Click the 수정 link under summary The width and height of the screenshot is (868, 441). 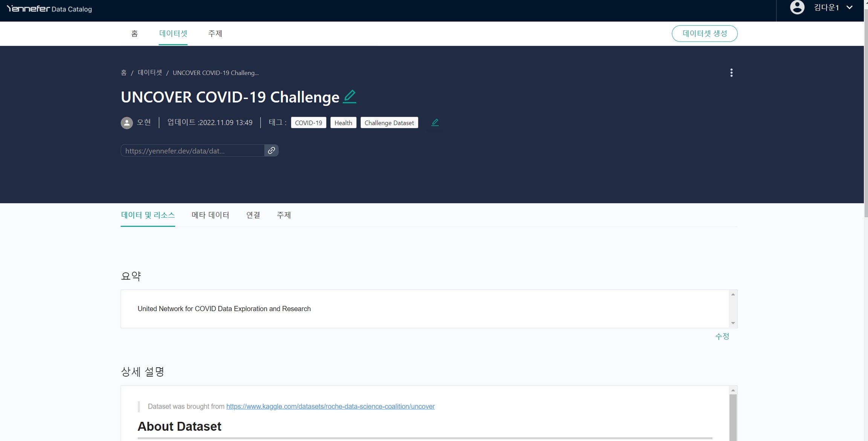(x=722, y=336)
